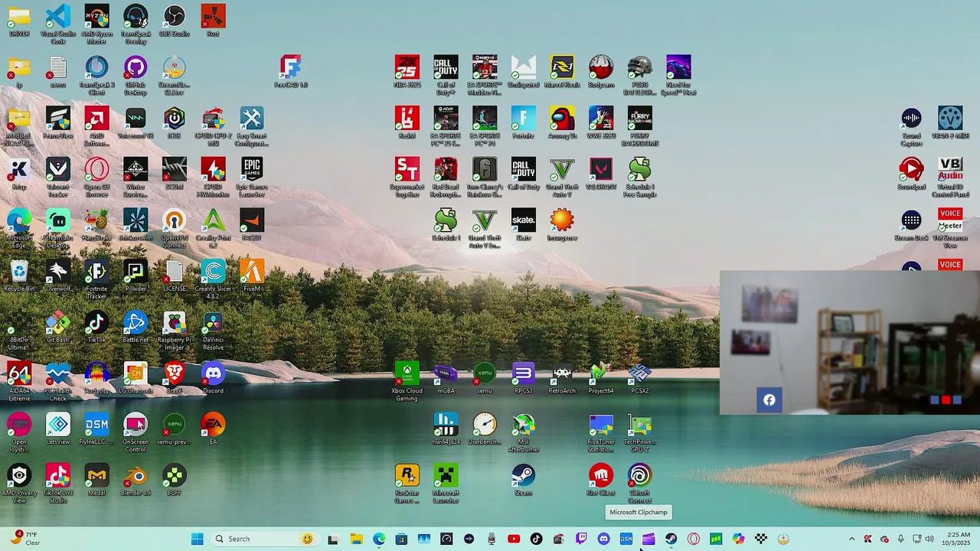The width and height of the screenshot is (980, 551).
Task: Launch Soundpad desktop icon
Action: click(911, 174)
